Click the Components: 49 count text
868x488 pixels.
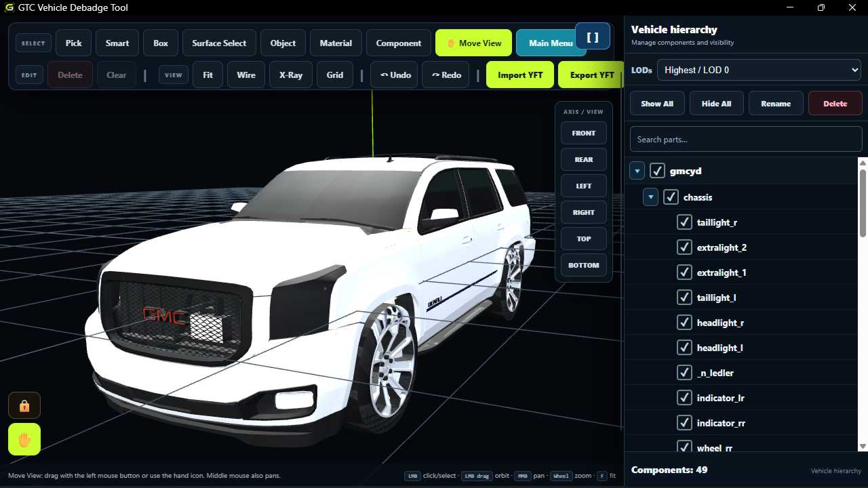coord(669,470)
